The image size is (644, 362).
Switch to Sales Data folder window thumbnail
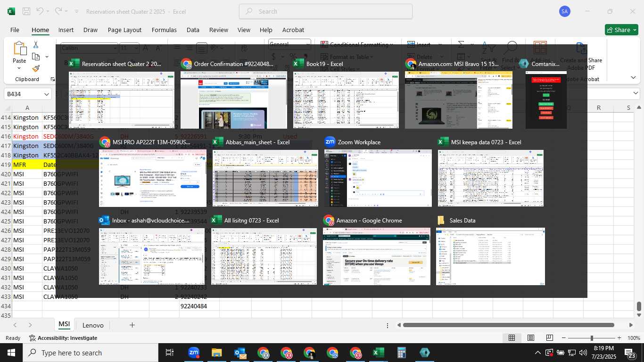pos(491,256)
